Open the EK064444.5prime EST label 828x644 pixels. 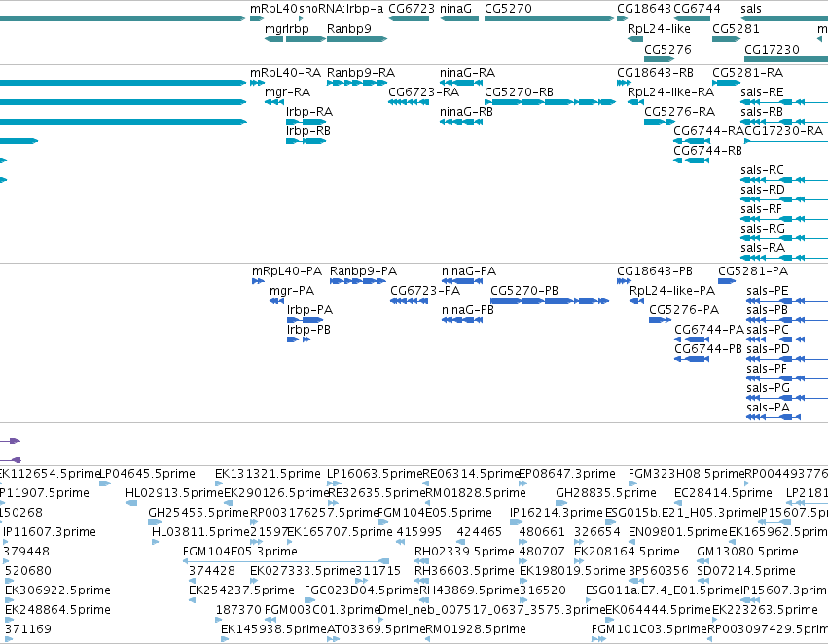tap(658, 610)
